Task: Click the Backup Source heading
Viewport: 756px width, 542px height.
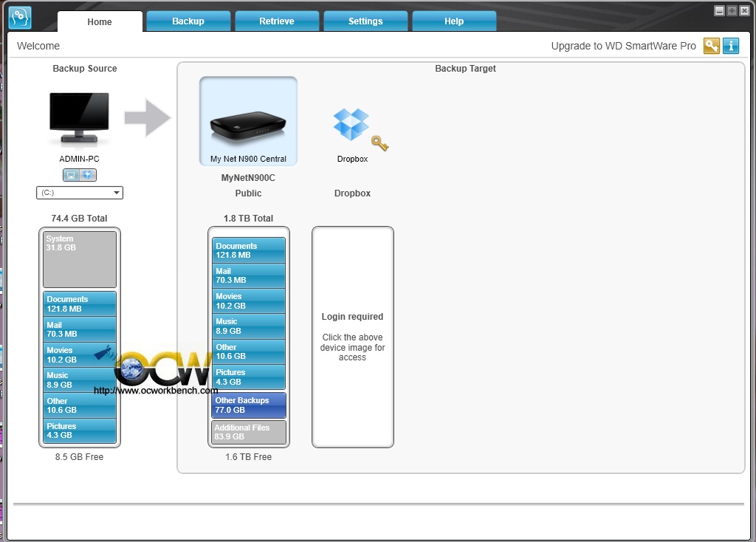Action: pyautogui.click(x=85, y=69)
